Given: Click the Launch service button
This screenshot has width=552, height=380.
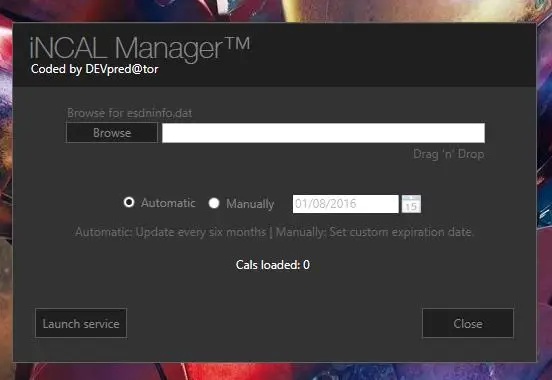Looking at the screenshot, I should 81,323.
